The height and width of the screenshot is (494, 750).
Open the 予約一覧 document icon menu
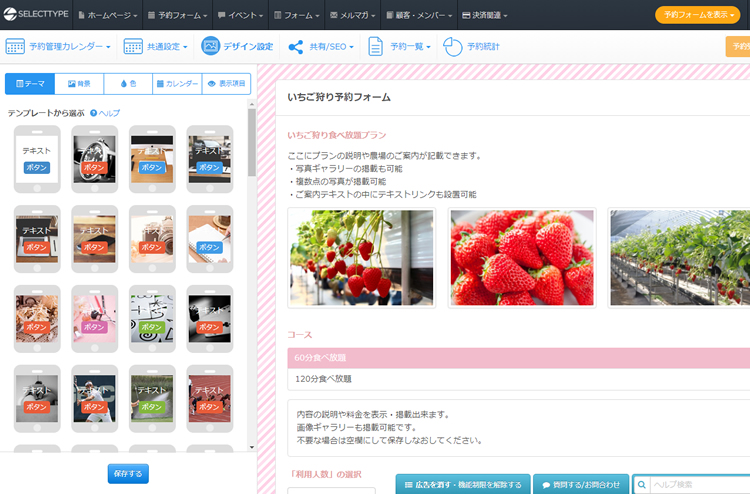click(x=376, y=47)
